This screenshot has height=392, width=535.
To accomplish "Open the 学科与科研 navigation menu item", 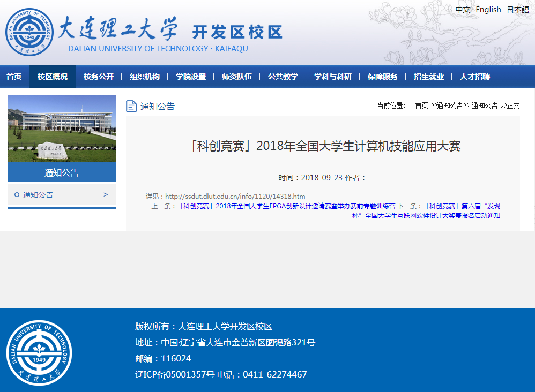I will pyautogui.click(x=333, y=77).
